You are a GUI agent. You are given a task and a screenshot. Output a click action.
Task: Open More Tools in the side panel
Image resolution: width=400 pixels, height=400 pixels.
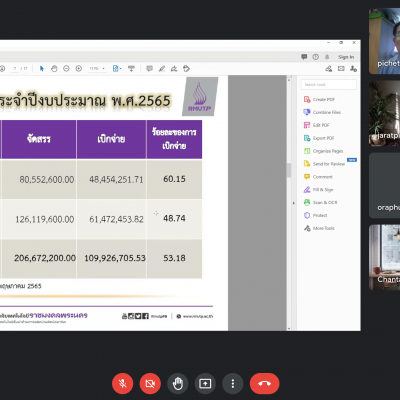pyautogui.click(x=319, y=228)
